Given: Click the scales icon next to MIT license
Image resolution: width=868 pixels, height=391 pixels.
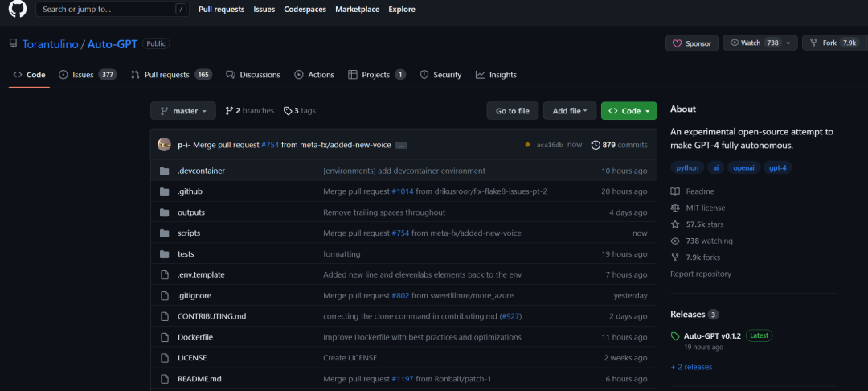Looking at the screenshot, I should (675, 208).
